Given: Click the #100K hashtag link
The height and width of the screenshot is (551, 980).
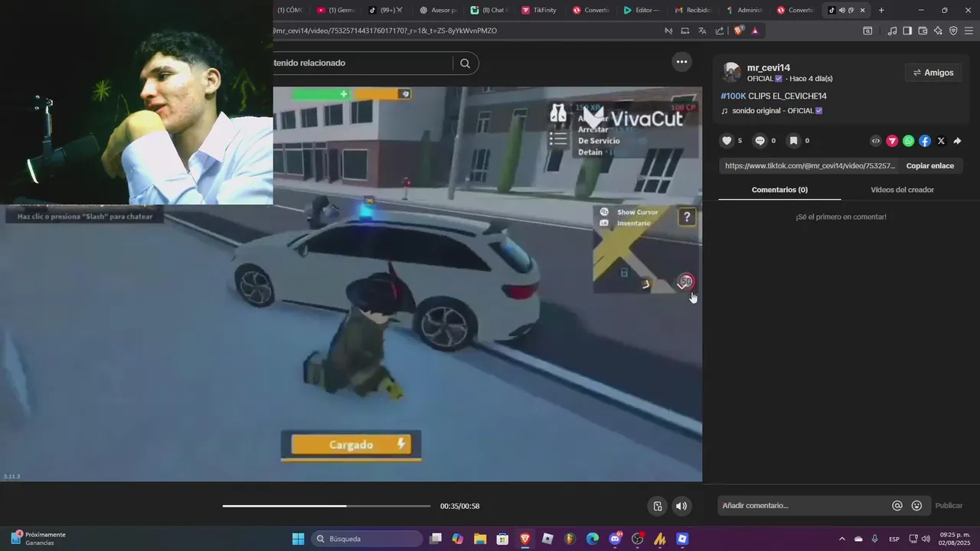Looking at the screenshot, I should click(733, 96).
